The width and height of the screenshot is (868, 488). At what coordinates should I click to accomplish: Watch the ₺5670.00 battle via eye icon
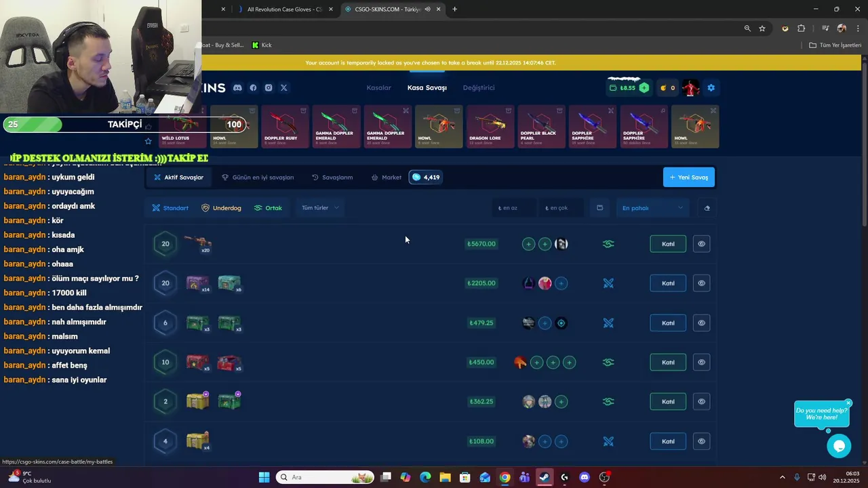[x=701, y=244]
